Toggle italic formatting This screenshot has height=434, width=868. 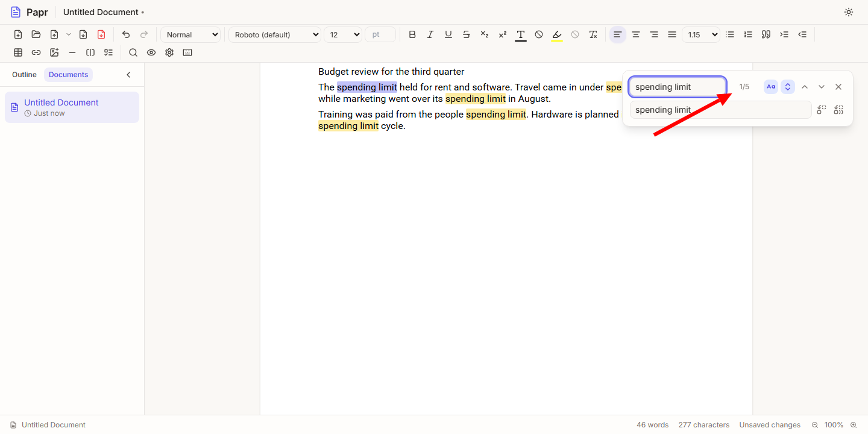tap(430, 34)
